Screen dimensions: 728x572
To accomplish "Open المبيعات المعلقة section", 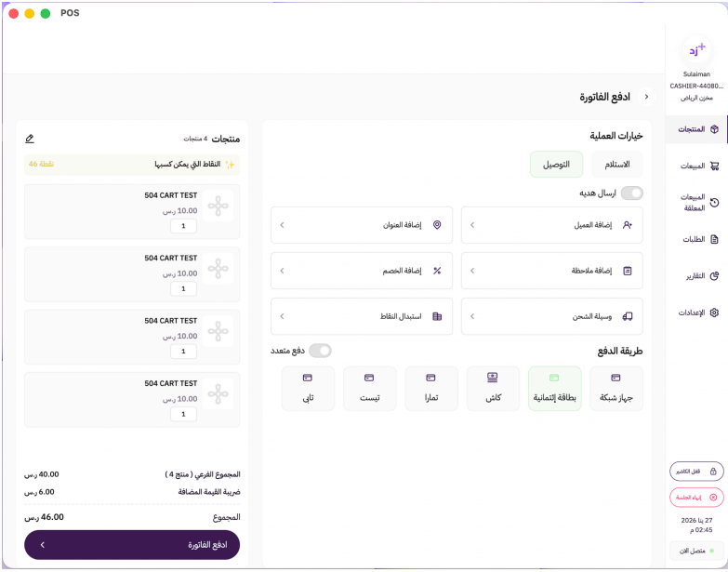I will [x=696, y=203].
